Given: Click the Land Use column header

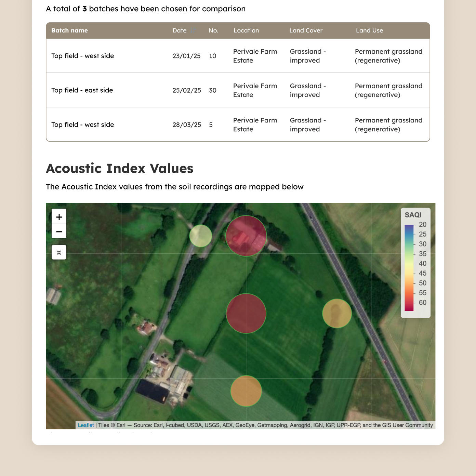Looking at the screenshot, I should coord(369,30).
